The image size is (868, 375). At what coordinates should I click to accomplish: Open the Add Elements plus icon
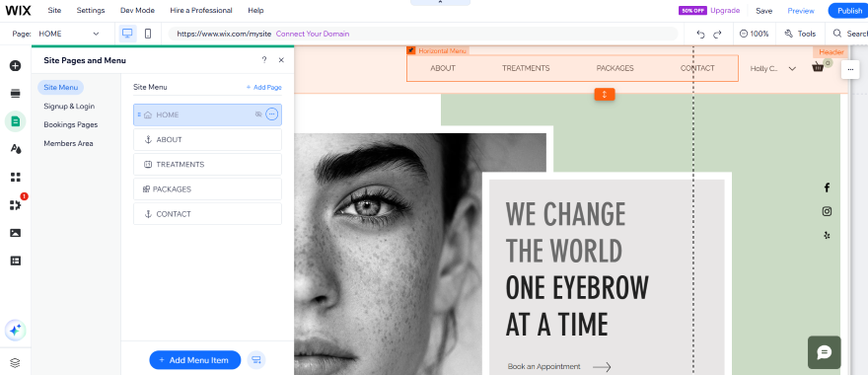click(x=16, y=66)
